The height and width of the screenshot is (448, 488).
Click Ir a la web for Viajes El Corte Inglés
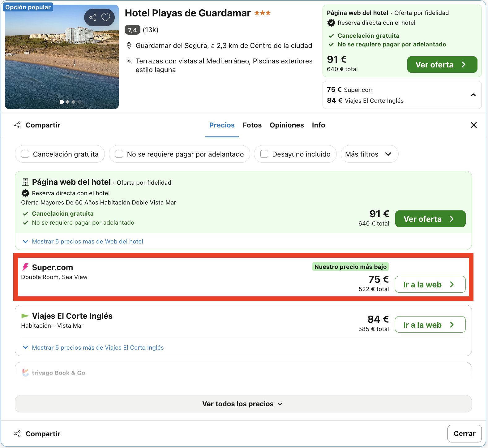[430, 325]
